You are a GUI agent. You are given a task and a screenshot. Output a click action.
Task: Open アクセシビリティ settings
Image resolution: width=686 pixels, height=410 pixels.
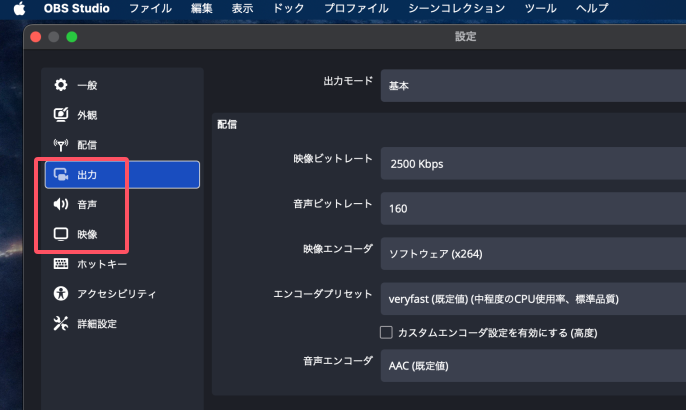(122, 294)
